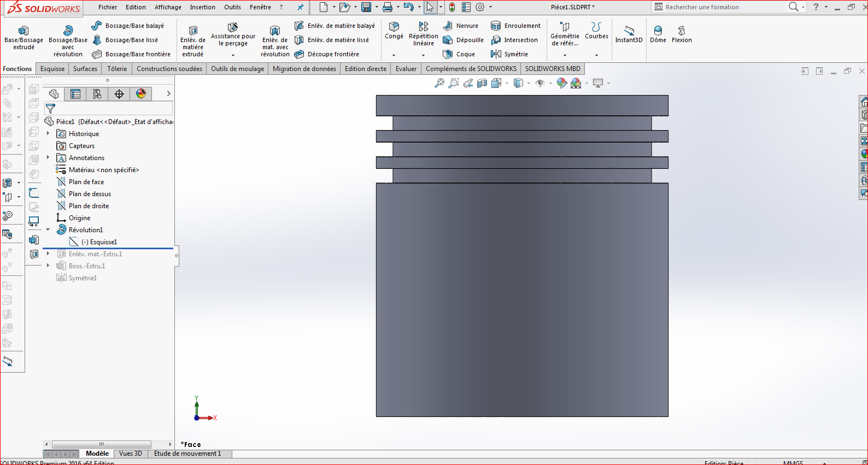The width and height of the screenshot is (868, 465).
Task: Open the Courbes dropdown arrow
Action: tap(596, 55)
